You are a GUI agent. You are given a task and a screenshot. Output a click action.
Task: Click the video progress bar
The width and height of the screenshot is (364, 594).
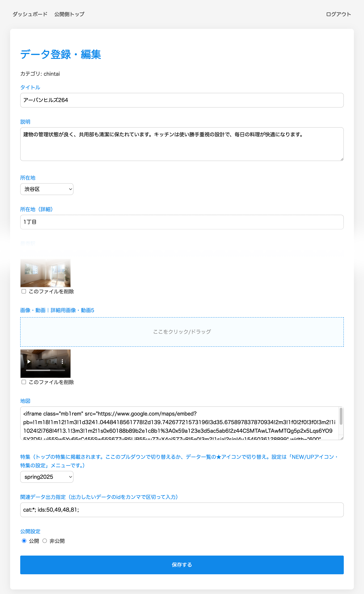(45, 370)
